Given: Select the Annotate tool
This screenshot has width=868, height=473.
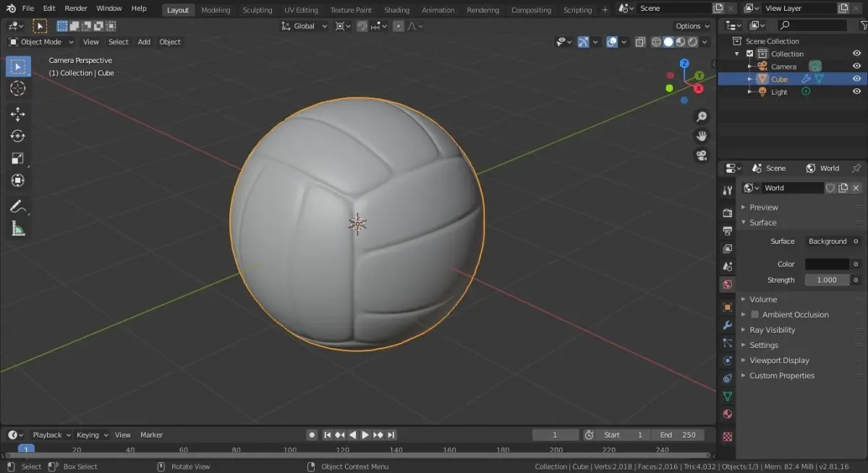Looking at the screenshot, I should (18, 207).
